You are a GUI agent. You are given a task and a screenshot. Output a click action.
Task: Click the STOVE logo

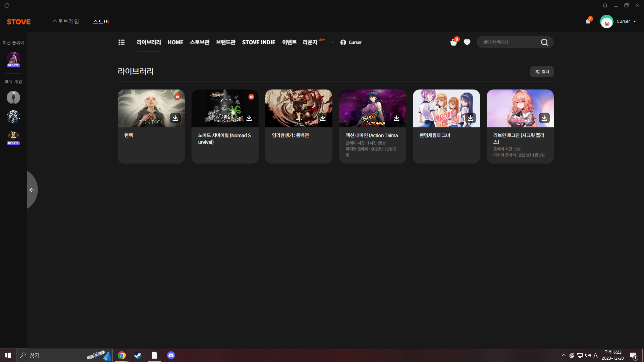tap(19, 22)
